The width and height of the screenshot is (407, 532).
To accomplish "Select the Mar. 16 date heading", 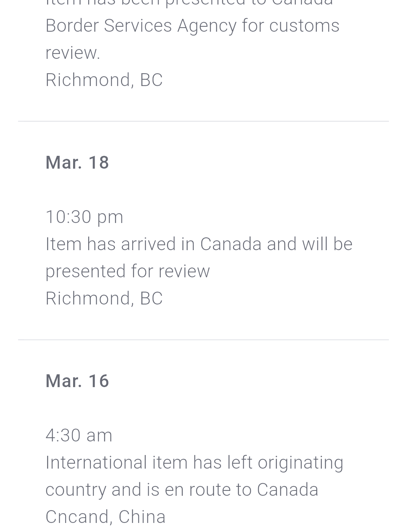I will [77, 381].
